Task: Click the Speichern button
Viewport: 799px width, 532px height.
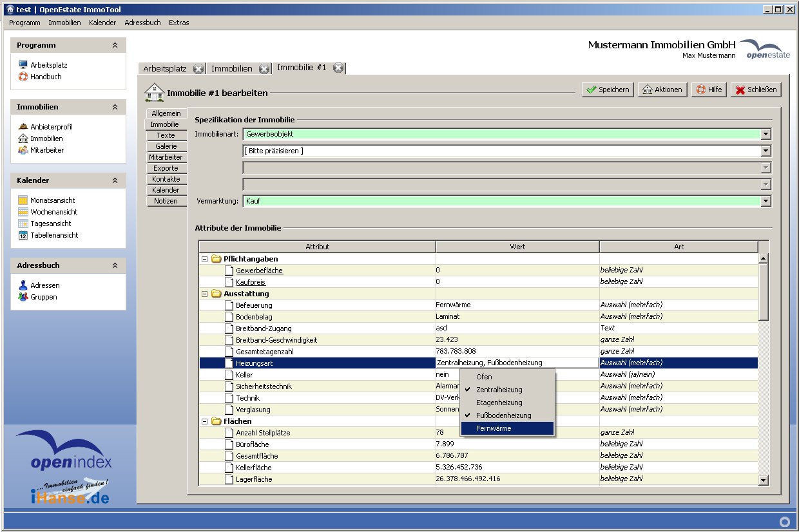Action: click(607, 90)
